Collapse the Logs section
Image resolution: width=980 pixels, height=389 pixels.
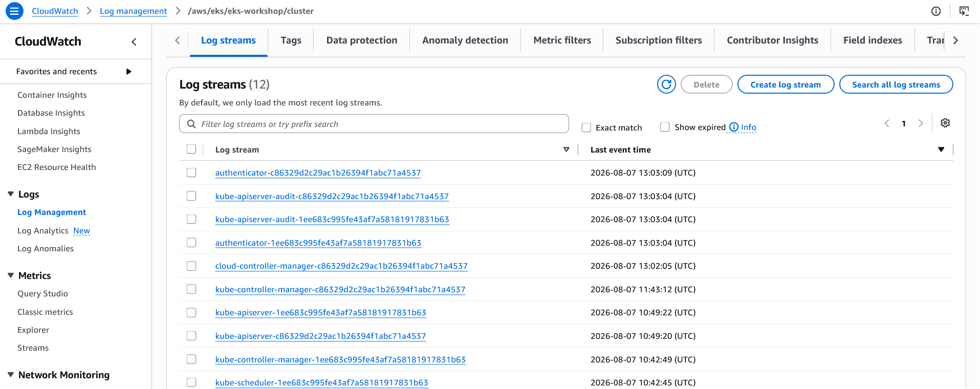point(11,194)
